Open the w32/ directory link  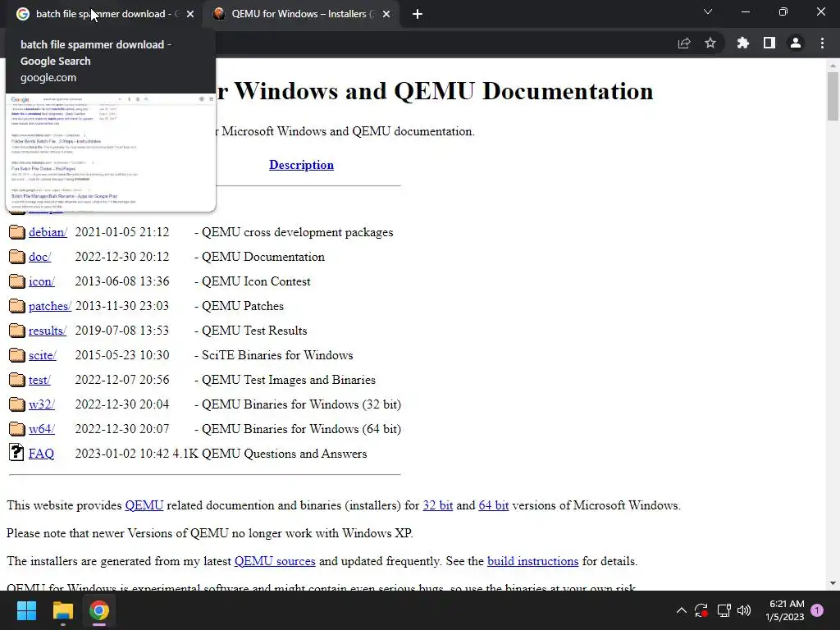[41, 405]
